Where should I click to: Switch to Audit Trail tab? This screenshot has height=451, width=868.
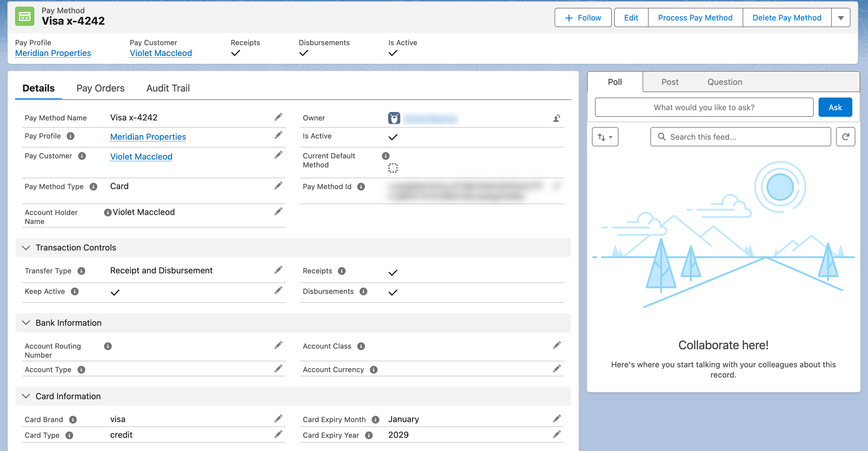click(x=168, y=88)
